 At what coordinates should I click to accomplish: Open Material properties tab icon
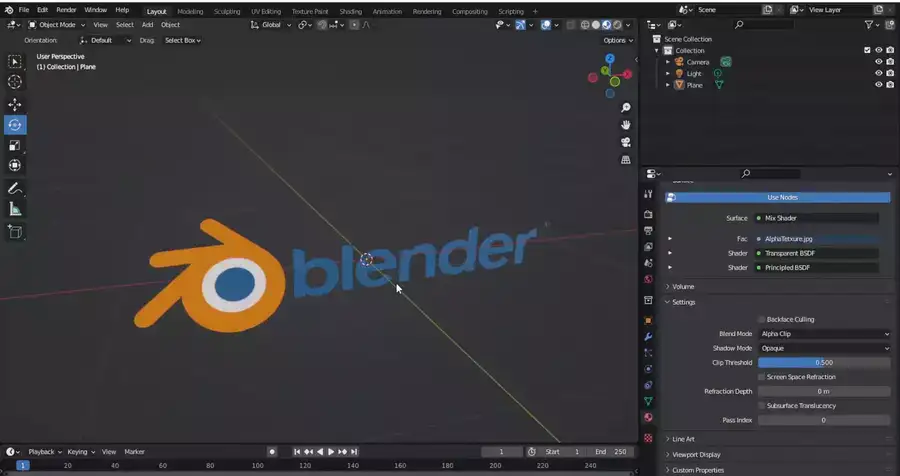(x=648, y=417)
